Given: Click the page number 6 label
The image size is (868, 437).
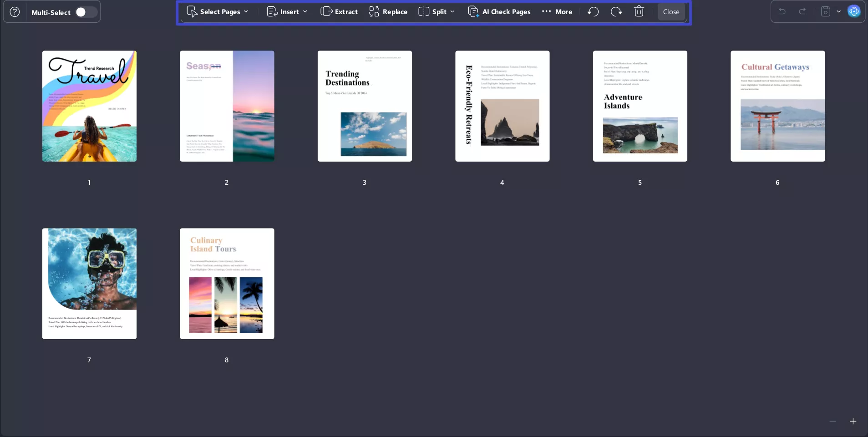Looking at the screenshot, I should coord(777,183).
